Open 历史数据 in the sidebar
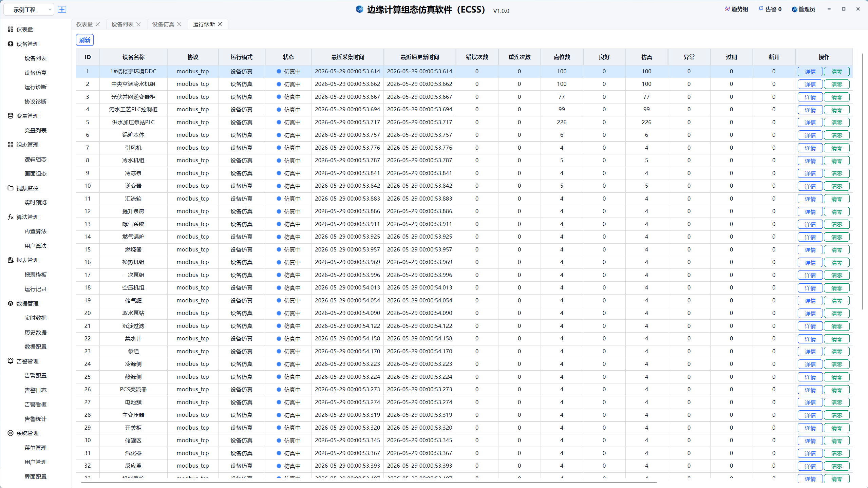 click(36, 332)
